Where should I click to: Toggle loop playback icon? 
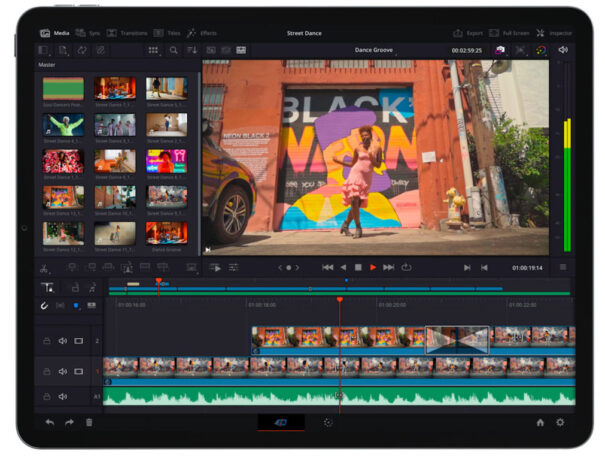coord(406,267)
